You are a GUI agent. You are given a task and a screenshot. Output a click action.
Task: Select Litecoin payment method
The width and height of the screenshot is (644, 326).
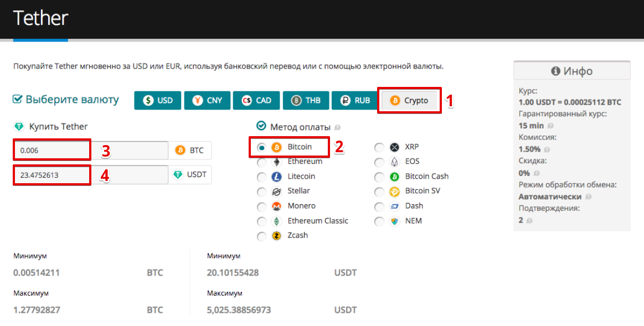point(261,177)
